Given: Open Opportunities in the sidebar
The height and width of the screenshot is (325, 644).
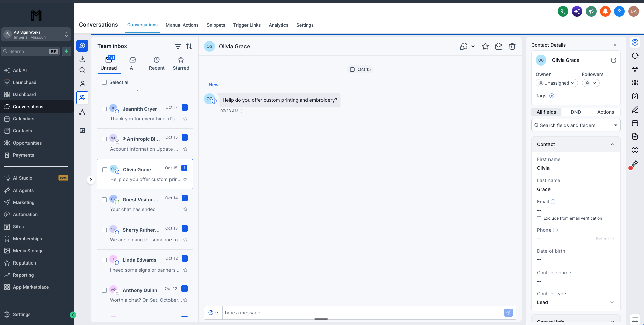Looking at the screenshot, I should coord(27,143).
